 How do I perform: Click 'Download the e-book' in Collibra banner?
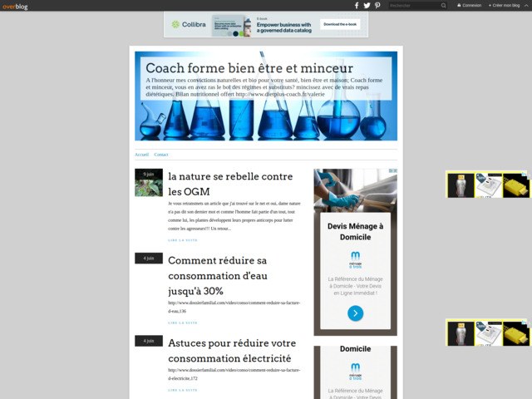pyautogui.click(x=340, y=24)
